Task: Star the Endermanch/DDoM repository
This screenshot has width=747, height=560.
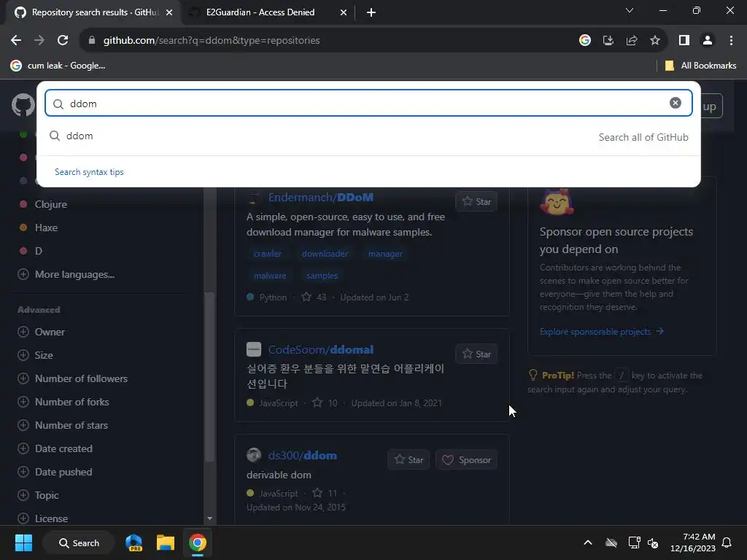Action: (x=476, y=201)
